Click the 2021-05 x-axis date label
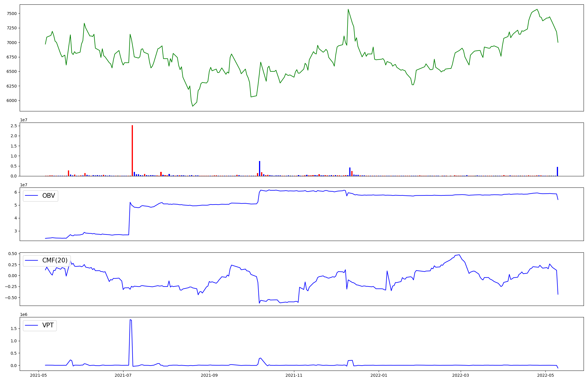 point(39,375)
